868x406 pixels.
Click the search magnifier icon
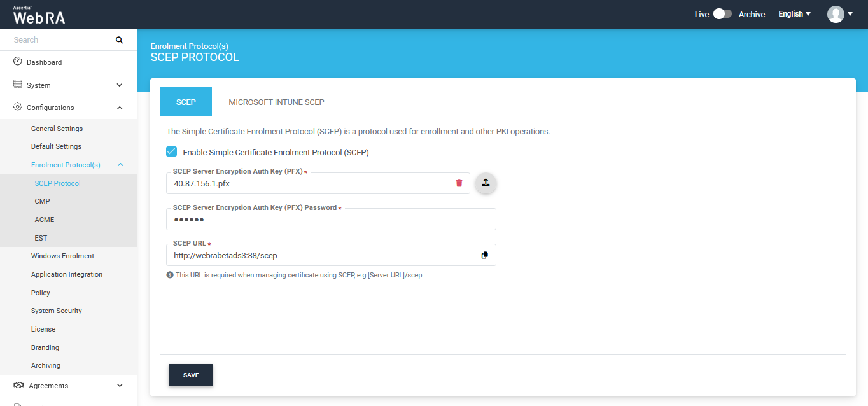point(119,40)
